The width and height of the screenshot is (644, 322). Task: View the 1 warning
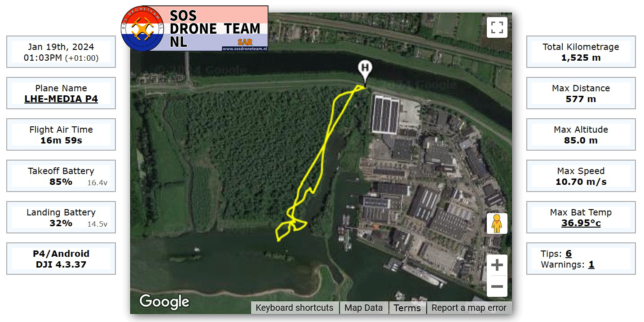pyautogui.click(x=591, y=264)
